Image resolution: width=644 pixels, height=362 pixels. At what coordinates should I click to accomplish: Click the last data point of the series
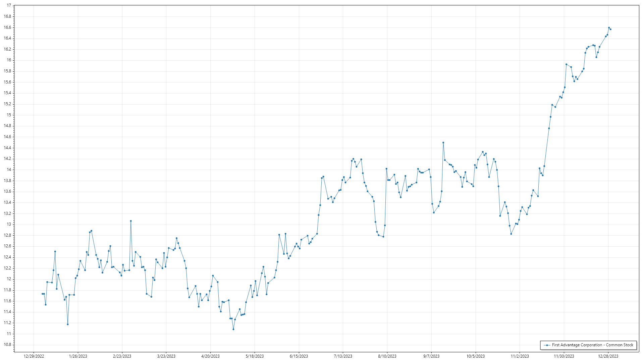point(610,29)
